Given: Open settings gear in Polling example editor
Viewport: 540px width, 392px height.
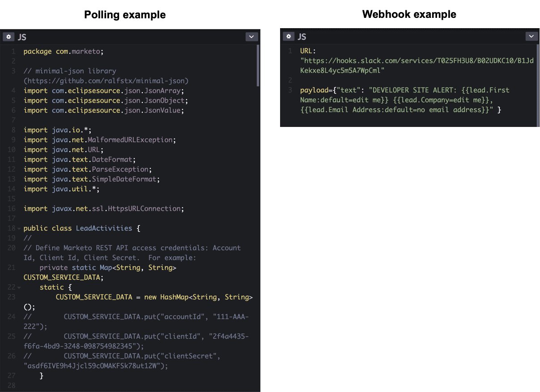Looking at the screenshot, I should (9, 37).
